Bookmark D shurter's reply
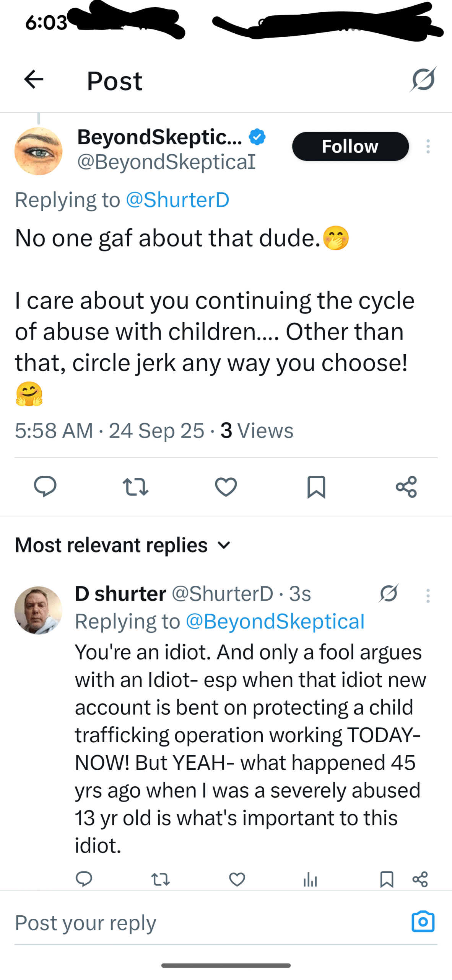The image size is (452, 980). (387, 879)
